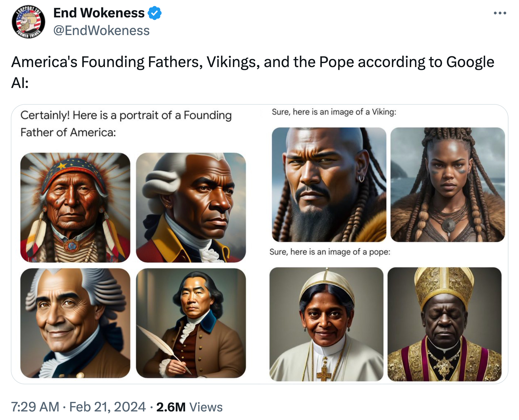Screen dimensions: 519x420
Task: Click the caption reading 'Sure, here is an image of a pope'
Action: tap(330, 252)
